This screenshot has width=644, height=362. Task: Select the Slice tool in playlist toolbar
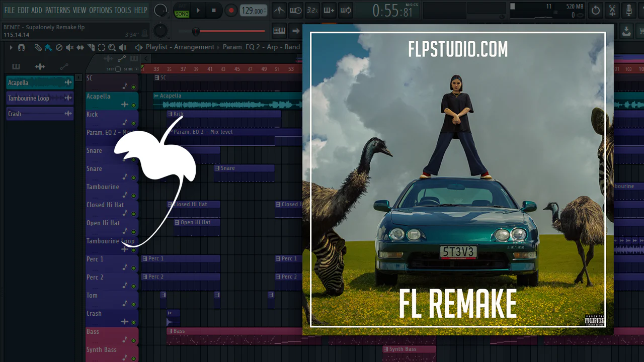91,47
